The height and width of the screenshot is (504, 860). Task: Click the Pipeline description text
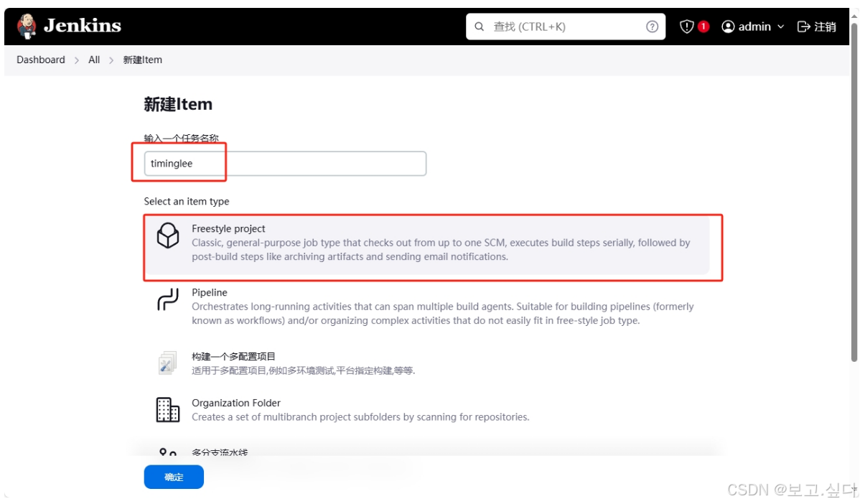pyautogui.click(x=443, y=314)
